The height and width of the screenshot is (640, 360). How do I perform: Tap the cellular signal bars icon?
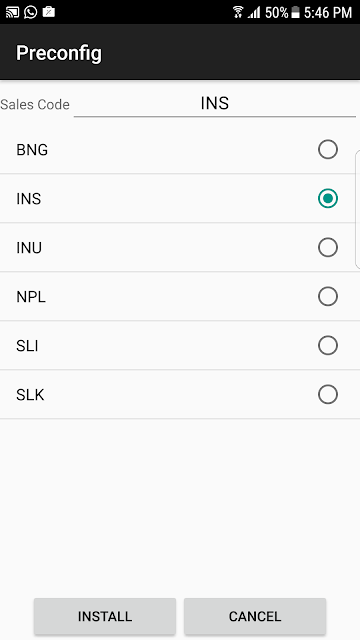click(254, 13)
